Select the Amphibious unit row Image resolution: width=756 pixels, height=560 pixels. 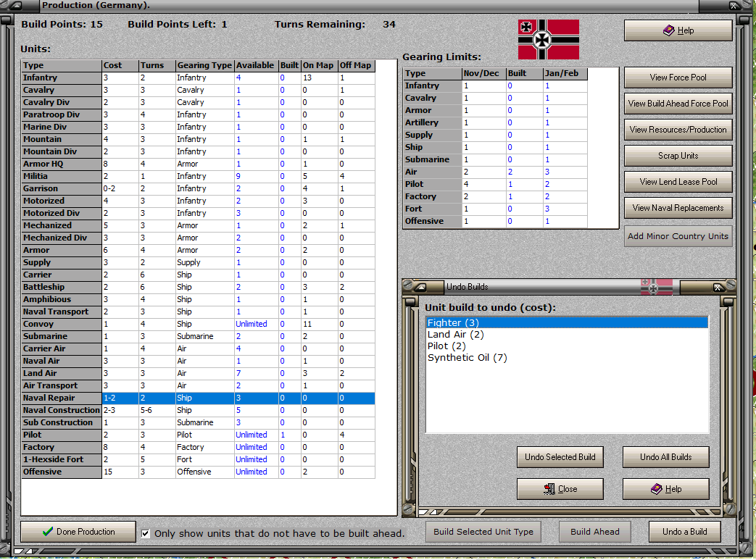[x=198, y=299]
